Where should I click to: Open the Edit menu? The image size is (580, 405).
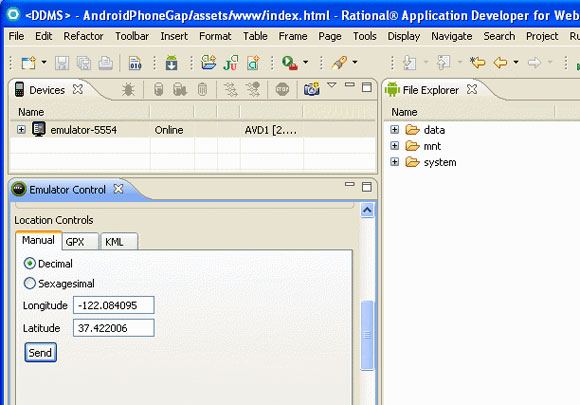(x=44, y=36)
